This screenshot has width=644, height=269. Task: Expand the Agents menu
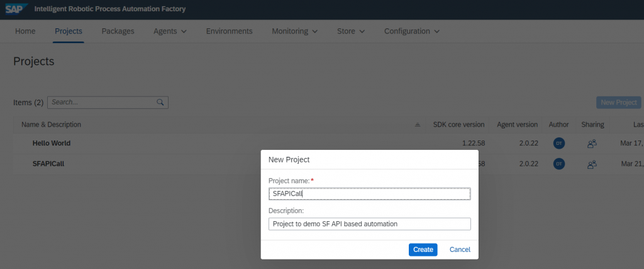[170, 31]
